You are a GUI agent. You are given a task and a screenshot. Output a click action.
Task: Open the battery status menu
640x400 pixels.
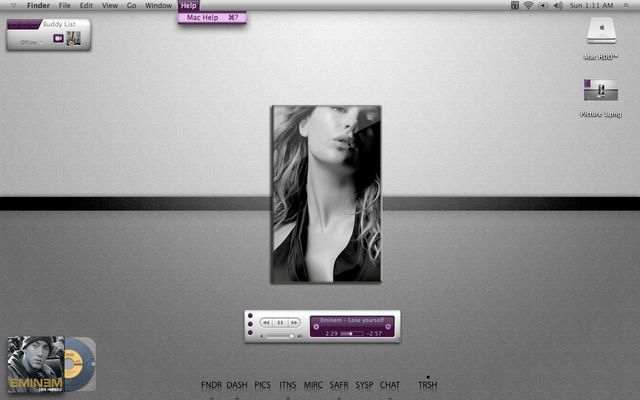pos(543,5)
